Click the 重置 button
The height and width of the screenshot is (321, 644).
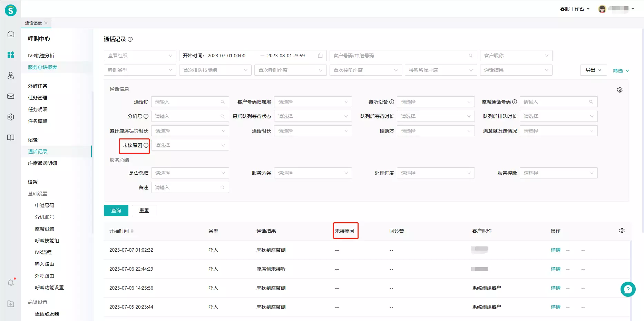(144, 211)
